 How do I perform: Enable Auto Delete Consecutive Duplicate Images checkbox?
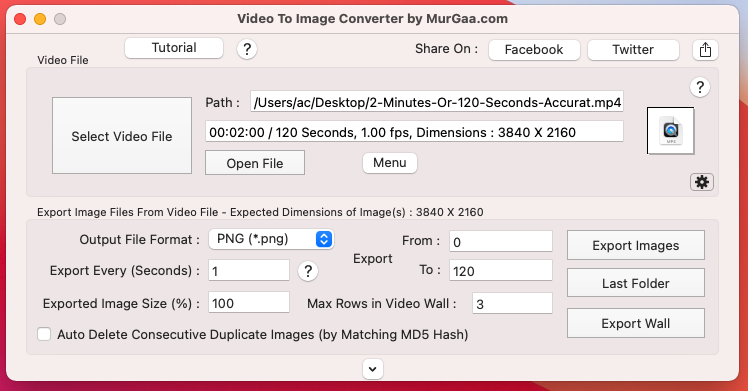pos(44,334)
